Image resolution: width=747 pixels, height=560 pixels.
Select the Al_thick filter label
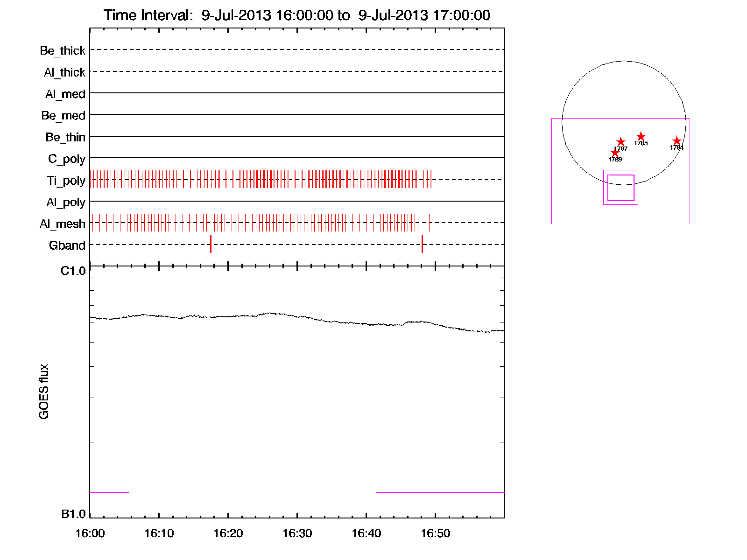point(64,72)
